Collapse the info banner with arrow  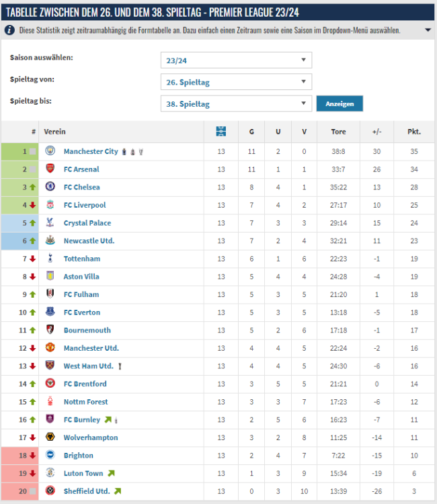click(x=428, y=30)
